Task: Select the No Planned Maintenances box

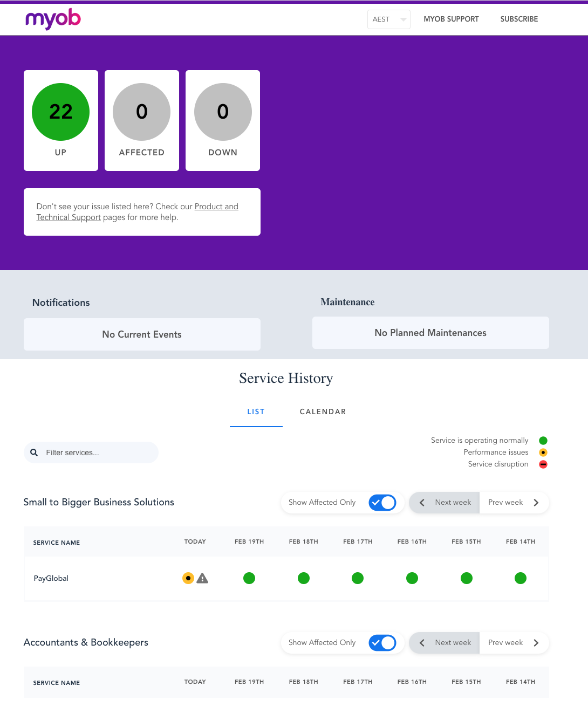Action: click(430, 333)
